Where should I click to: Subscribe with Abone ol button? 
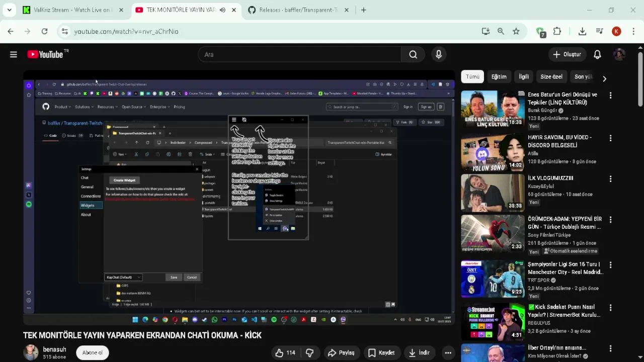(x=92, y=352)
